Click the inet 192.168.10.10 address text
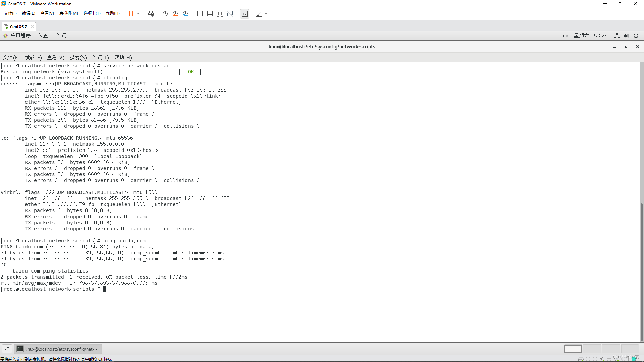Screen dimensions: 644x362 tap(52, 90)
